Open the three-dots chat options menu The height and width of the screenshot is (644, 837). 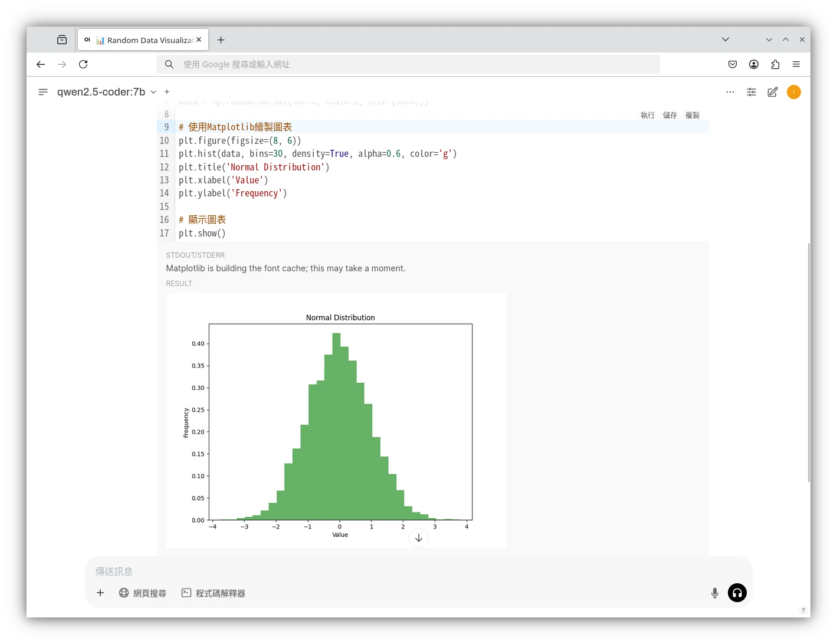click(x=730, y=92)
